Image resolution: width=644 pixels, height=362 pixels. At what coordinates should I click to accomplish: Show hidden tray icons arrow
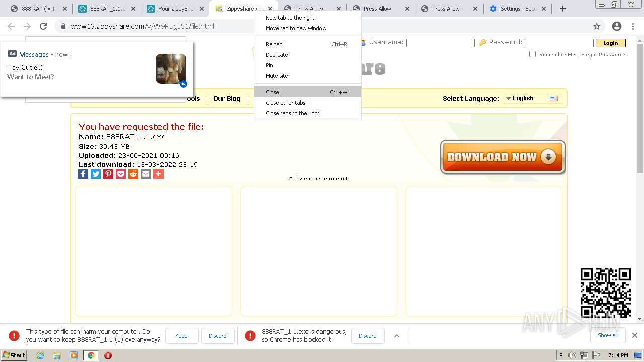coord(561,355)
